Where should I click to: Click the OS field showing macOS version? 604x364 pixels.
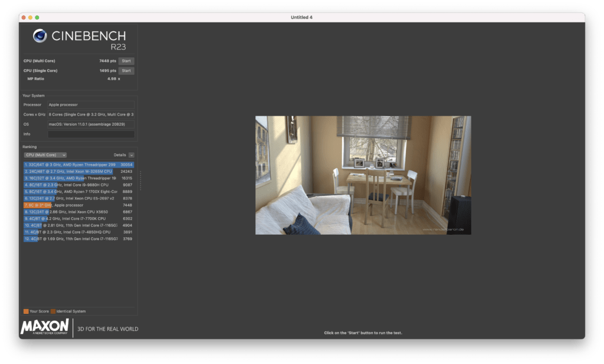pos(91,124)
